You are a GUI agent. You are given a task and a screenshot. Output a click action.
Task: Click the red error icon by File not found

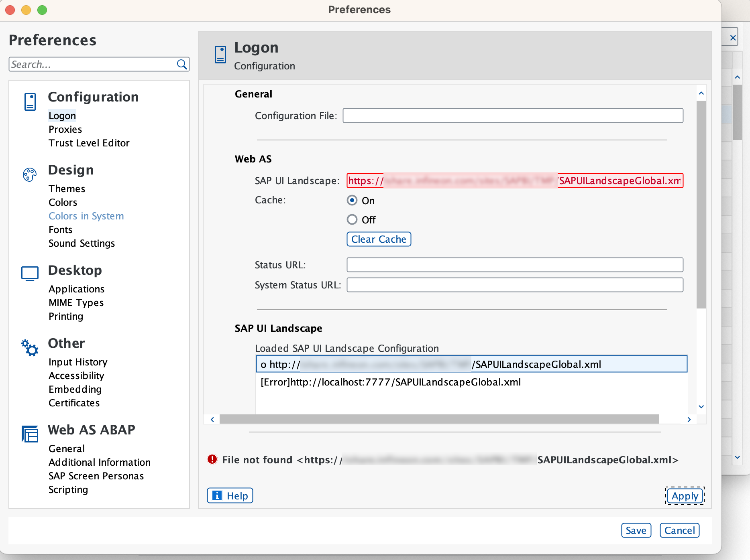[x=212, y=459]
